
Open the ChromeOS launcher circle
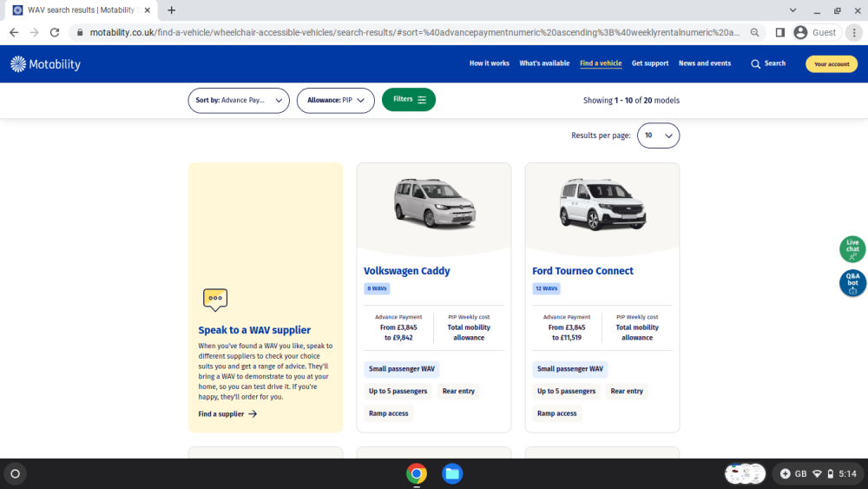[16, 473]
